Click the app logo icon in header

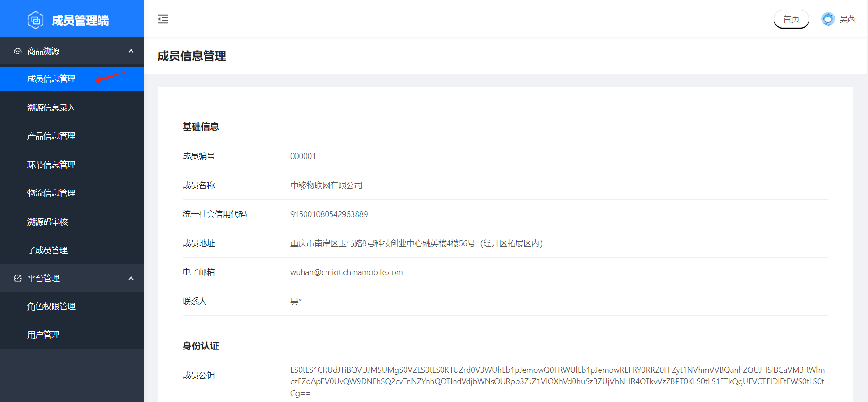pos(35,20)
